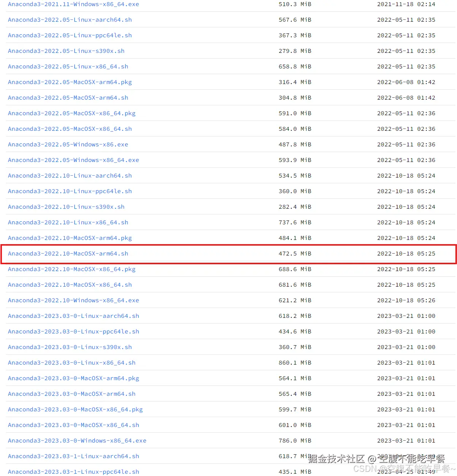This screenshot has height=476, width=457.
Task: Download Anaconda3-2022.10-MacOSX-arm64.sh installer
Action: coord(68,254)
